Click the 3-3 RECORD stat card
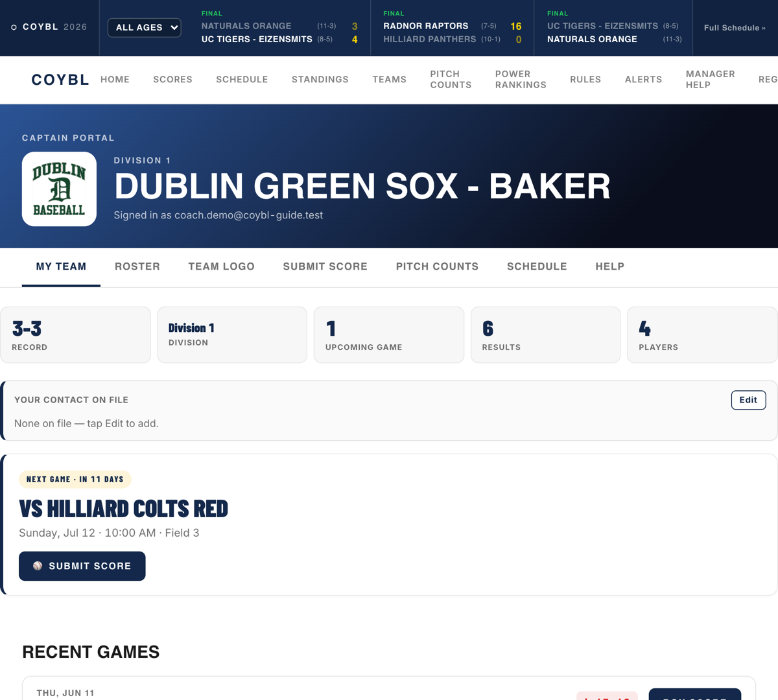778x700 pixels. click(x=76, y=335)
